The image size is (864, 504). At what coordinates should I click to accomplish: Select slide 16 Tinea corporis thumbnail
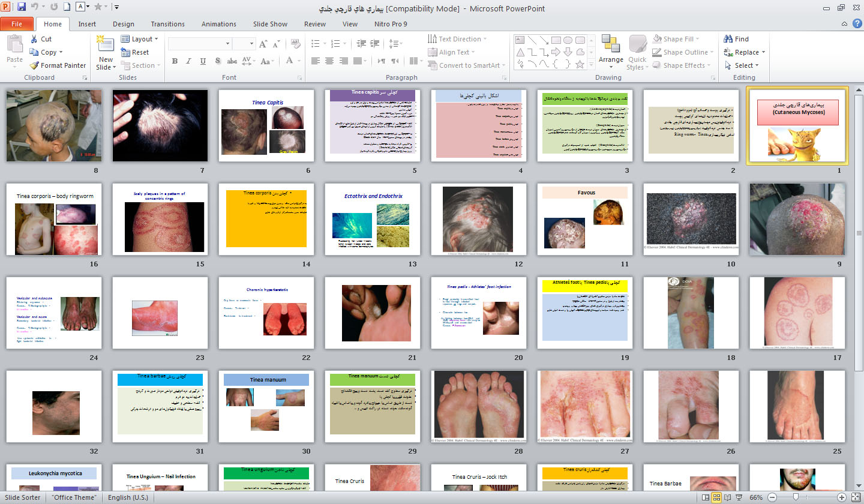[x=54, y=220]
